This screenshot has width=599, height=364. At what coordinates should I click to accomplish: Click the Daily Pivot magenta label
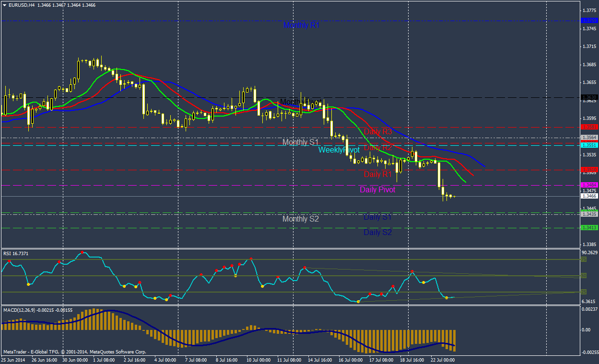[377, 190]
